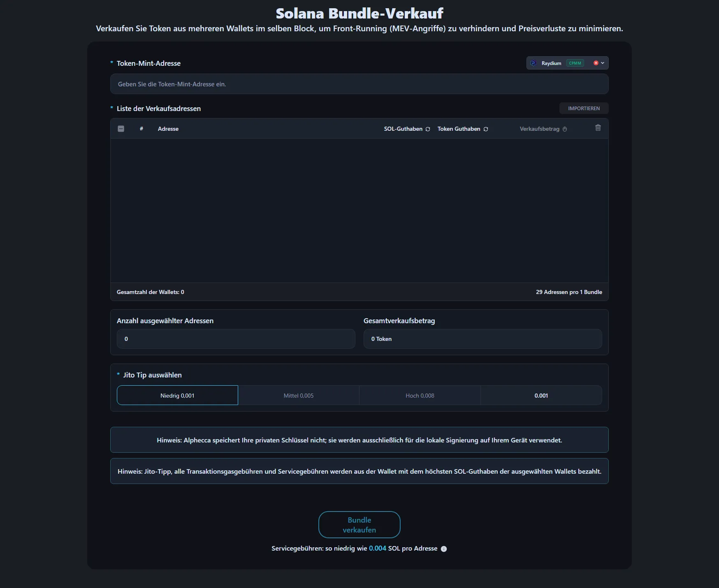Select the Mittel 0,005 Jito tip option

point(298,395)
